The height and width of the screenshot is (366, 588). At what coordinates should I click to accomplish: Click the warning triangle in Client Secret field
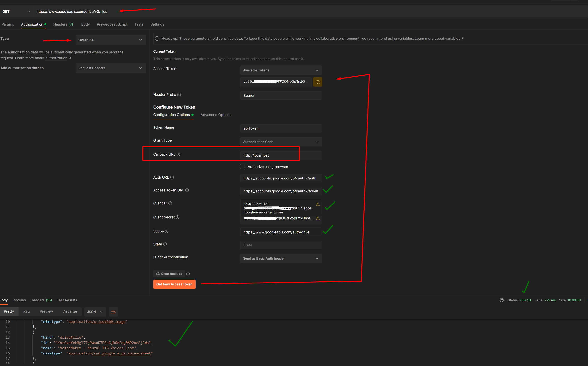[318, 218]
